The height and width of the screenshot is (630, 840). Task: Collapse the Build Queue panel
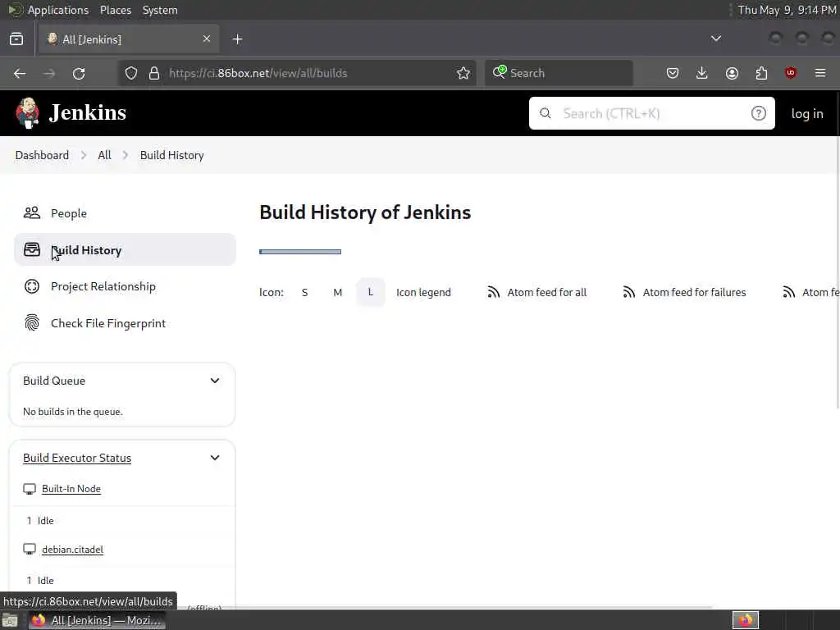215,381
